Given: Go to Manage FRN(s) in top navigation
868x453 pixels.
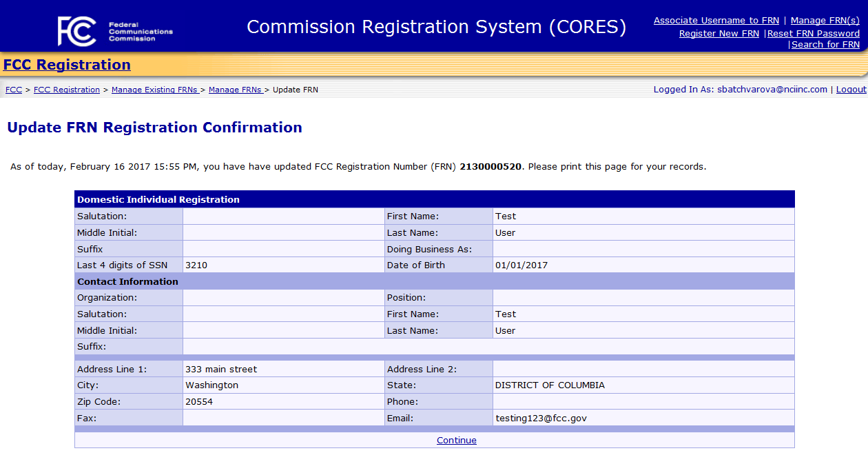Looking at the screenshot, I should 825,21.
